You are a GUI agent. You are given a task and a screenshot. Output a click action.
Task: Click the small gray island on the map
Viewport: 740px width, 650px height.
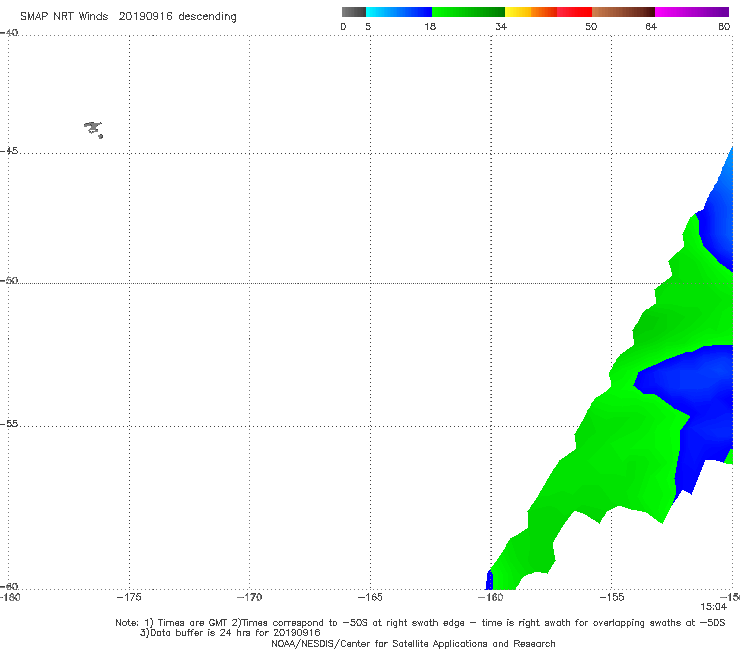(93, 129)
